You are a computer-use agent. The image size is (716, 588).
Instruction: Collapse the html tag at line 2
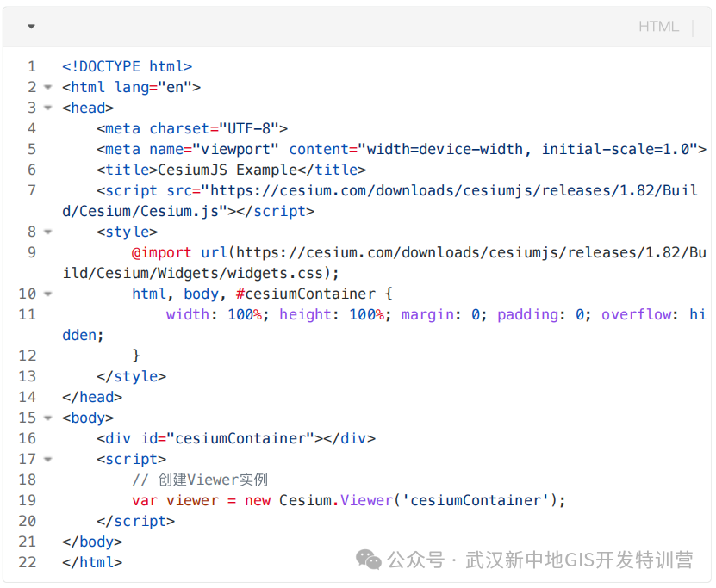pos(48,87)
